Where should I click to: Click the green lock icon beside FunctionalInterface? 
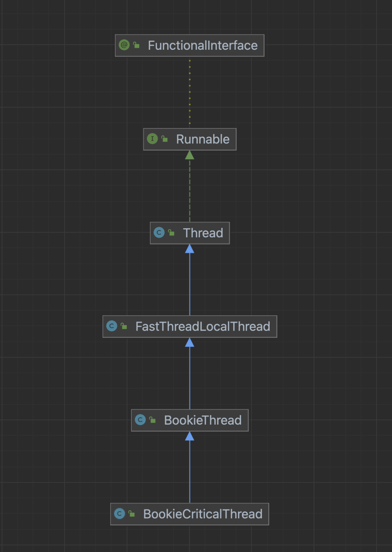tap(136, 45)
